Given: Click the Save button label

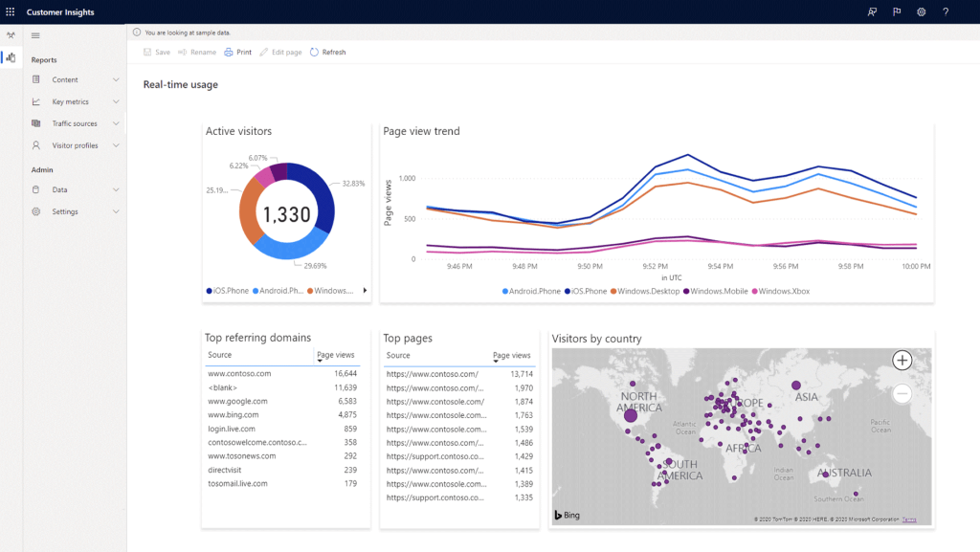Looking at the screenshot, I should point(163,53).
